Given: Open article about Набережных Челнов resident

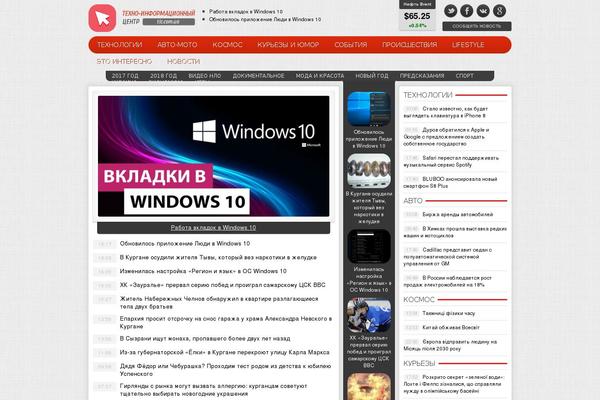Looking at the screenshot, I should click(219, 302).
